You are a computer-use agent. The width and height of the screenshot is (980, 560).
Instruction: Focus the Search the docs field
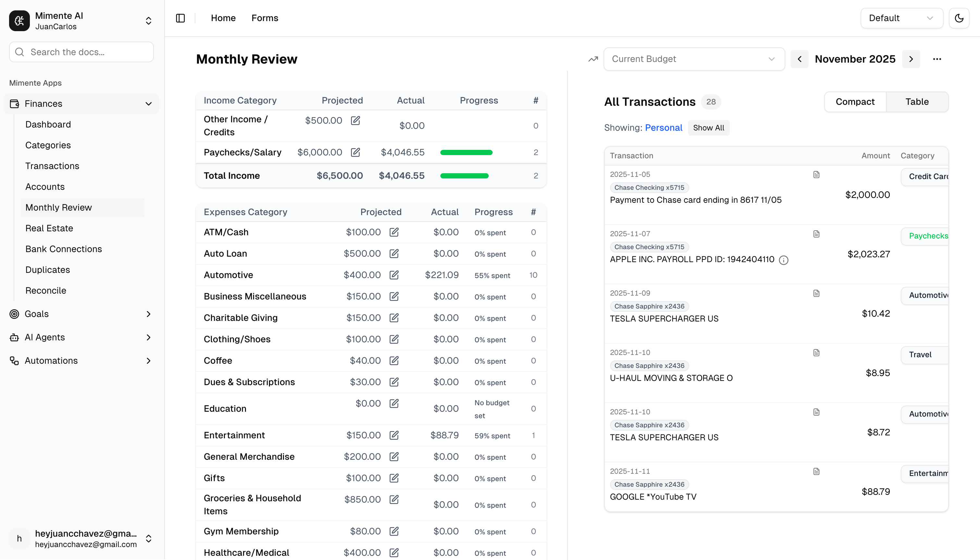(81, 52)
